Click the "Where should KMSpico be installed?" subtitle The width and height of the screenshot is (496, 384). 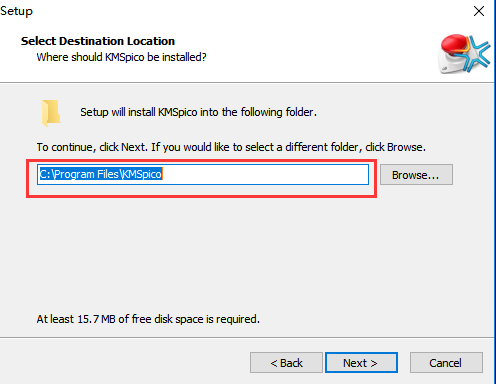click(x=121, y=57)
